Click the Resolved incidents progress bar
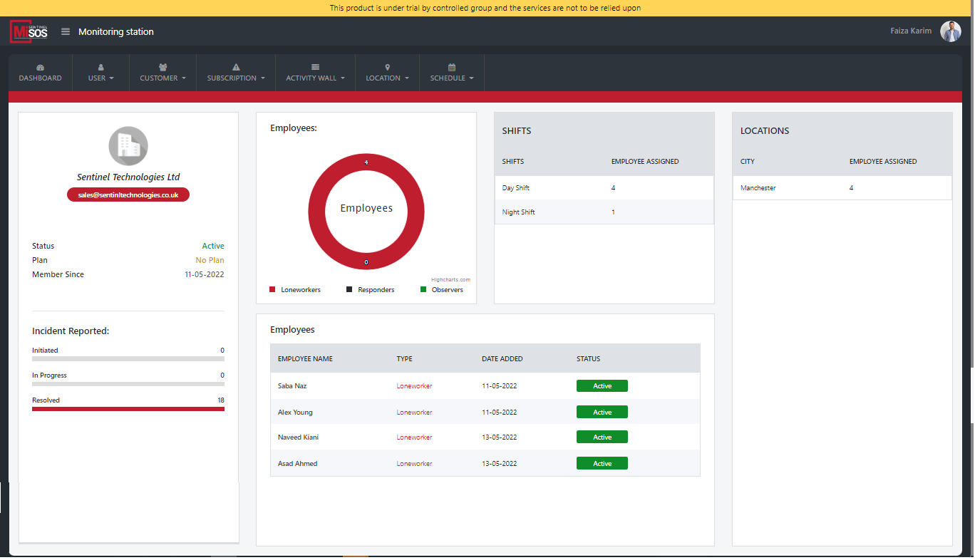 (x=128, y=409)
